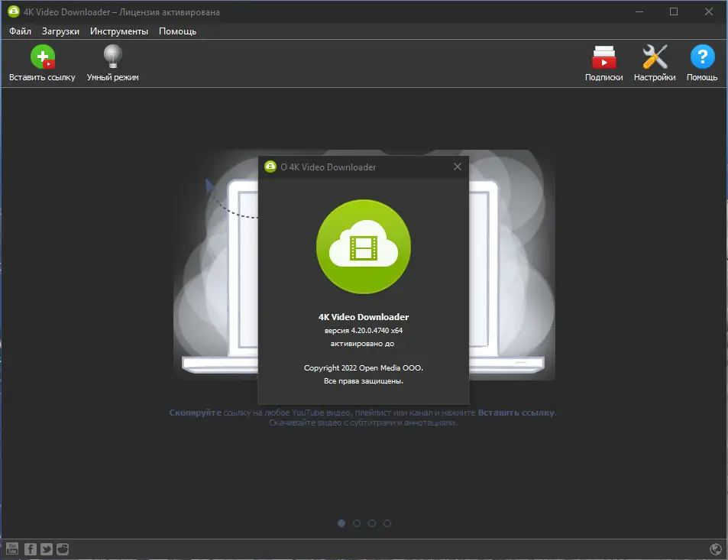Open the Помощь menu in menu bar
Image resolution: width=728 pixels, height=560 pixels.
(176, 31)
